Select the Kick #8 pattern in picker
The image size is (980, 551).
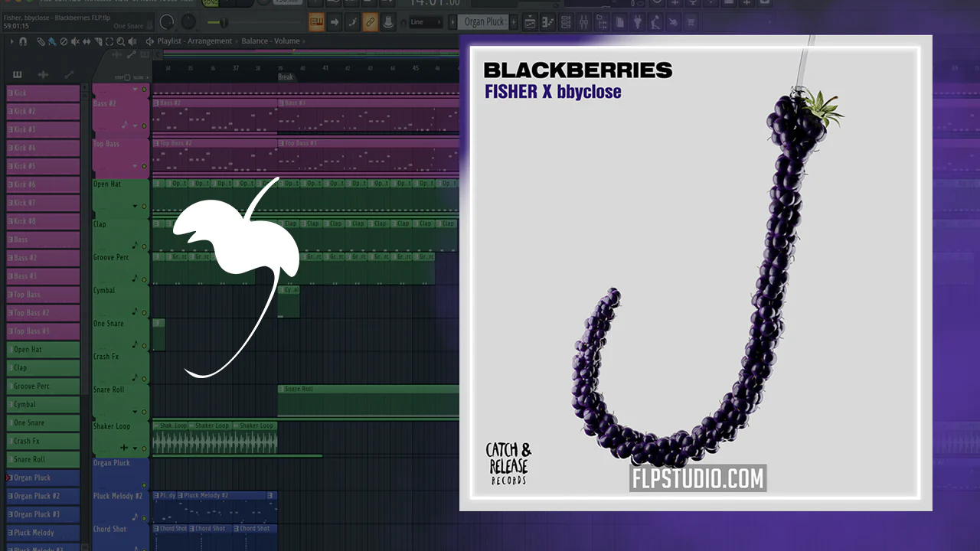43,221
